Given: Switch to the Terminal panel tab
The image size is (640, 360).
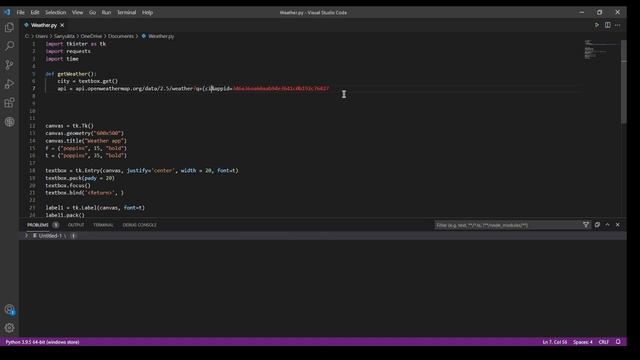Looking at the screenshot, I should point(103,225).
